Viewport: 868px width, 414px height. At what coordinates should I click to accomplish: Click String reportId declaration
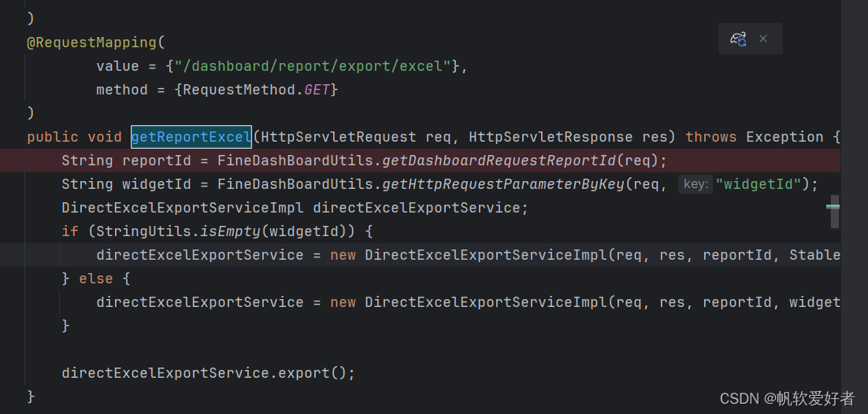pos(126,161)
